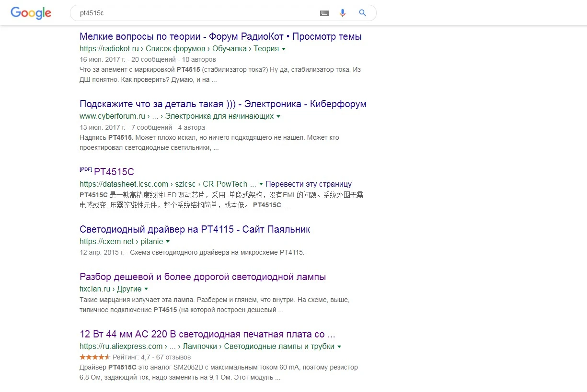Open 'Светодиодный драйвер на PT4115' result

(195, 229)
